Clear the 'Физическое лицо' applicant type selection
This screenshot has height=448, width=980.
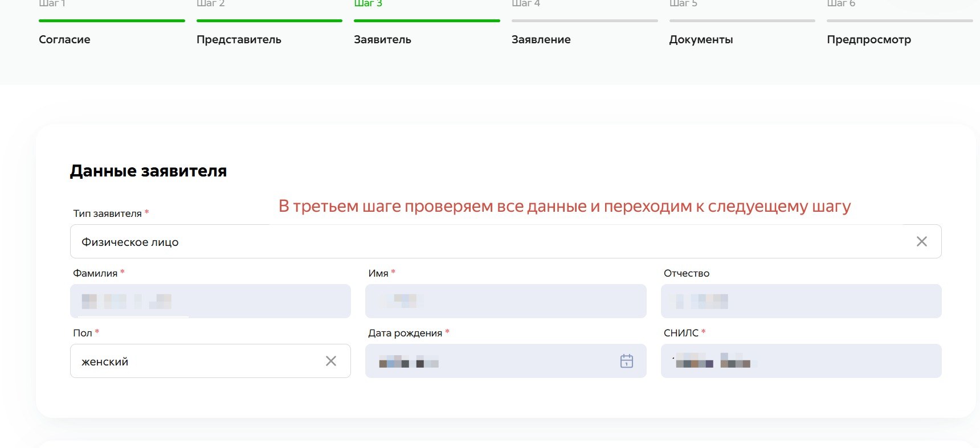[x=921, y=241]
